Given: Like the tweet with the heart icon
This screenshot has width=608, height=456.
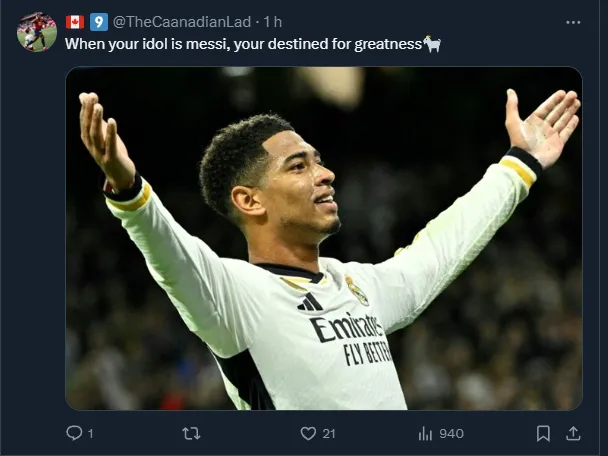Looking at the screenshot, I should (308, 433).
